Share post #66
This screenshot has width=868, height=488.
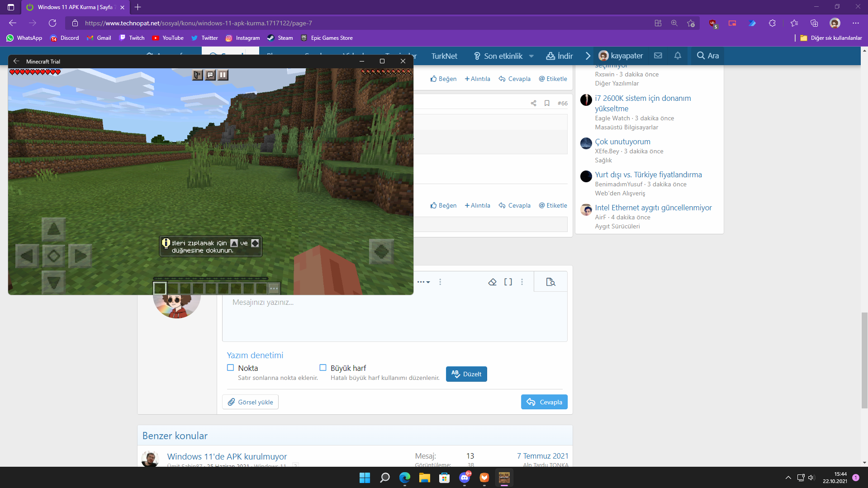click(534, 103)
